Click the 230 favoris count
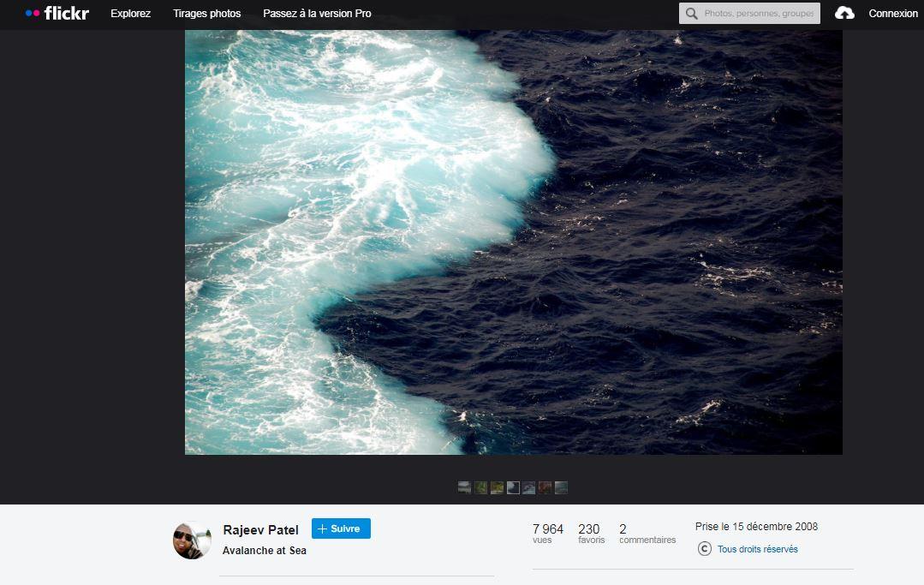 [591, 533]
